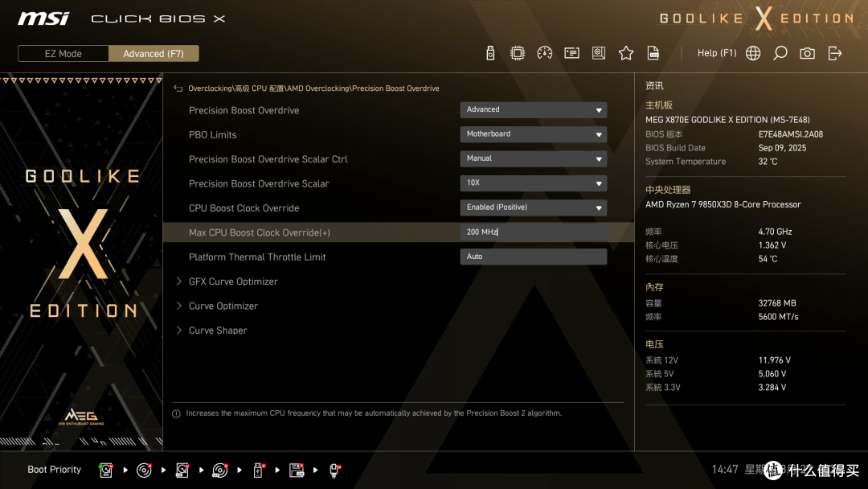Switch to Advanced (F7) tab
Viewport: 868px width, 489px height.
[x=154, y=54]
